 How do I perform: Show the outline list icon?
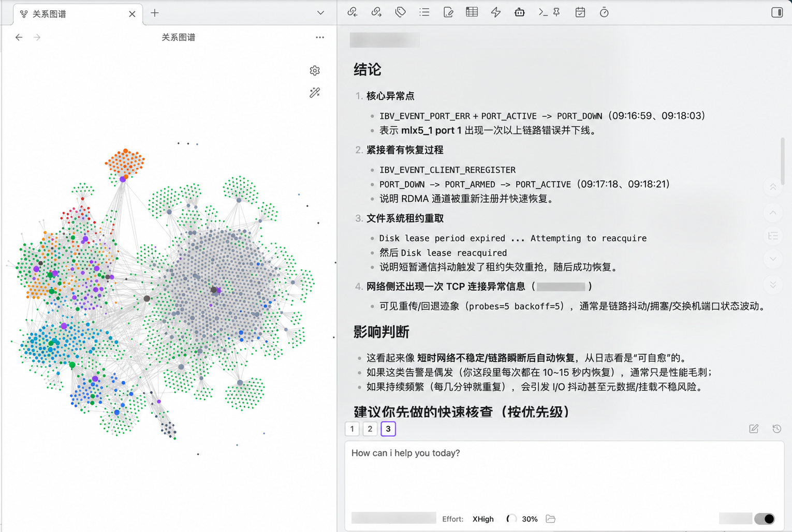(424, 12)
